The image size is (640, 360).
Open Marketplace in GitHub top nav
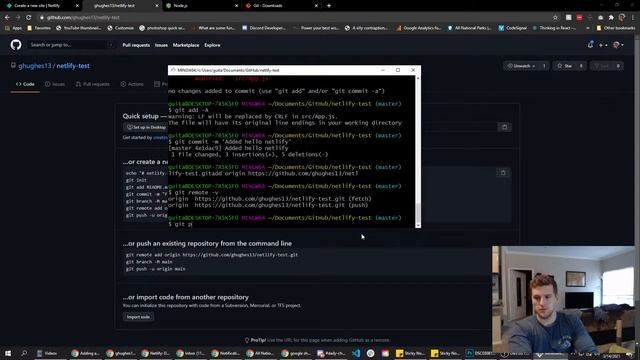point(186,45)
